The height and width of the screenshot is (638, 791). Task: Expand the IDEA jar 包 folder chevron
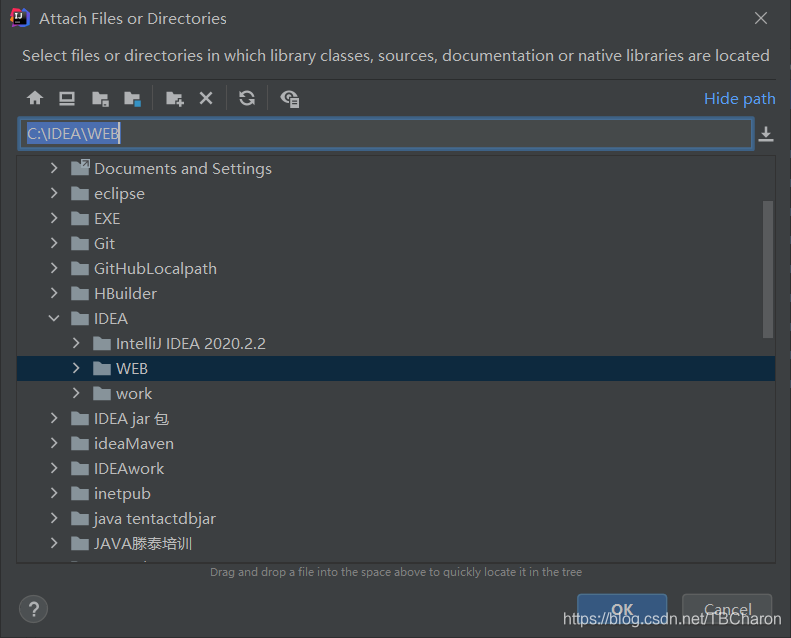coord(54,418)
